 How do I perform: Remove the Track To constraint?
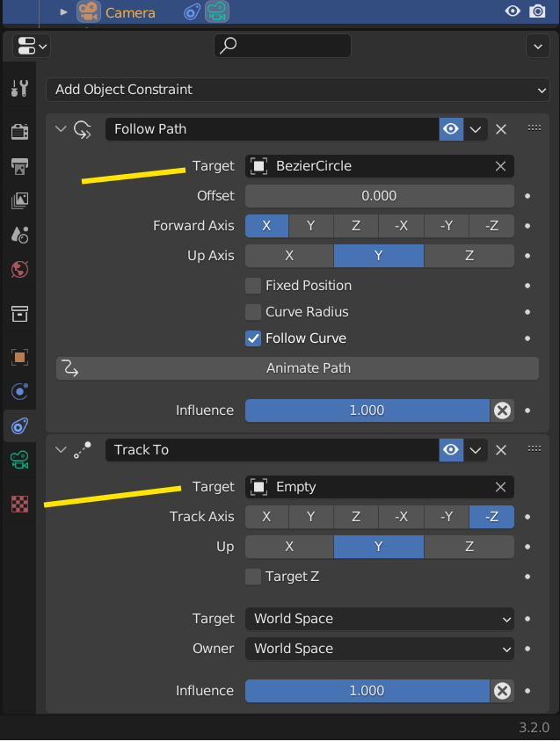tap(501, 450)
